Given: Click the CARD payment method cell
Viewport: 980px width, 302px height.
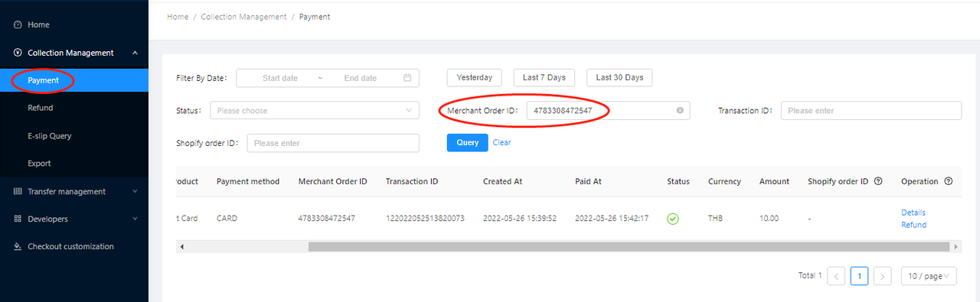Looking at the screenshot, I should coord(227,219).
